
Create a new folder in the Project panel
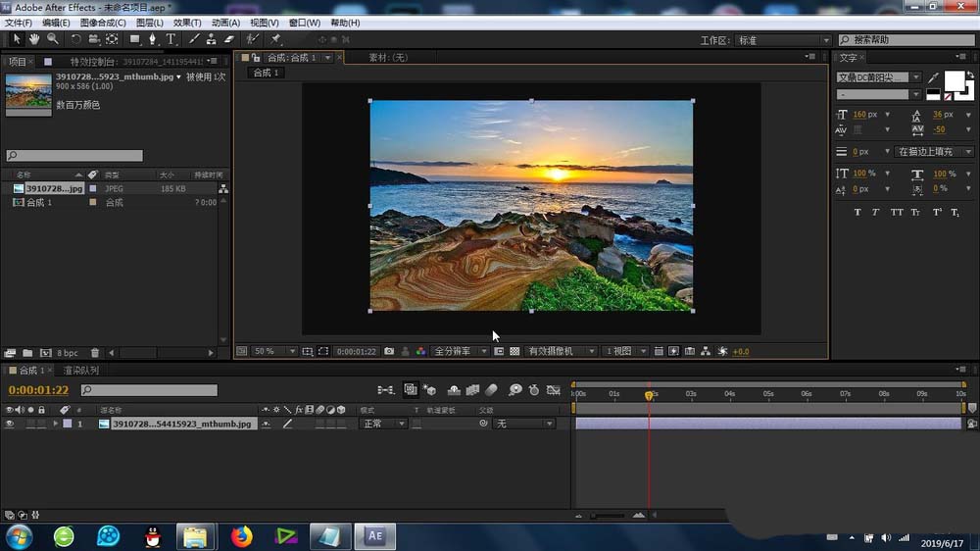pos(27,353)
